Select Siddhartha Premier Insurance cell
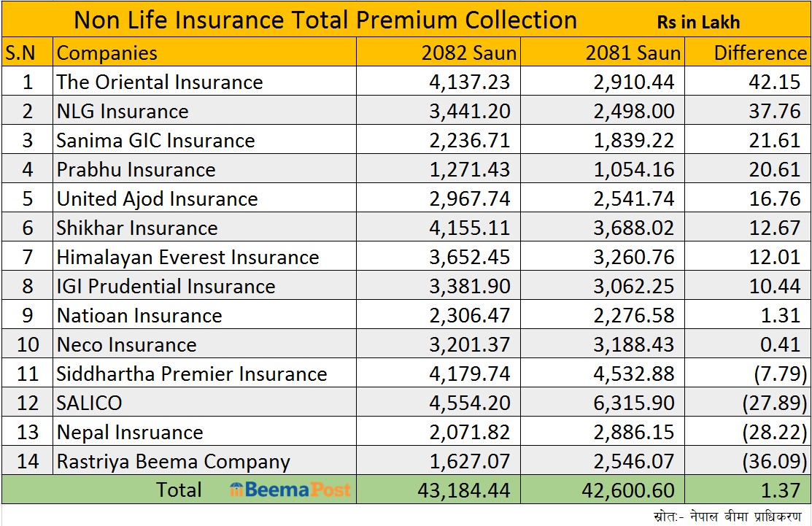812x526 pixels. (192, 374)
